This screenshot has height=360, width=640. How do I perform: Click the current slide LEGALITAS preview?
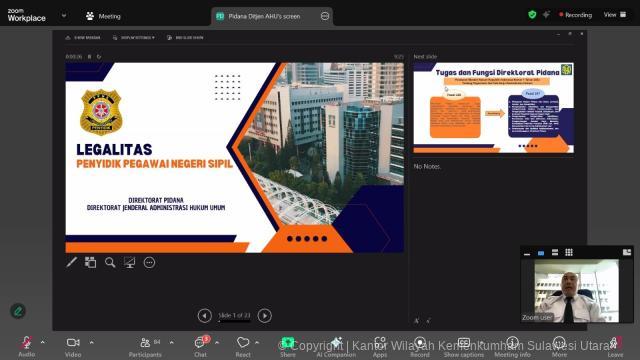tap(235, 158)
